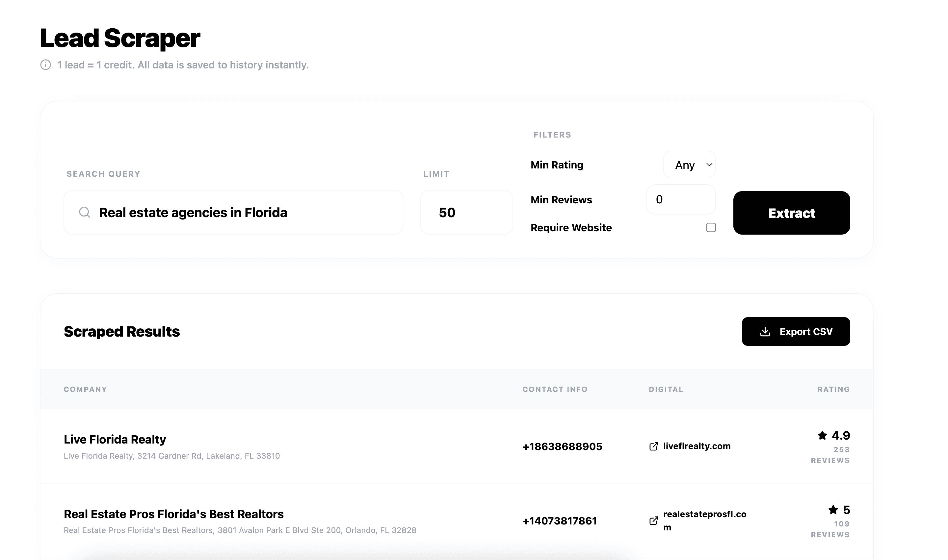Click the info icon next to the credit notice
The height and width of the screenshot is (560, 948).
point(45,65)
